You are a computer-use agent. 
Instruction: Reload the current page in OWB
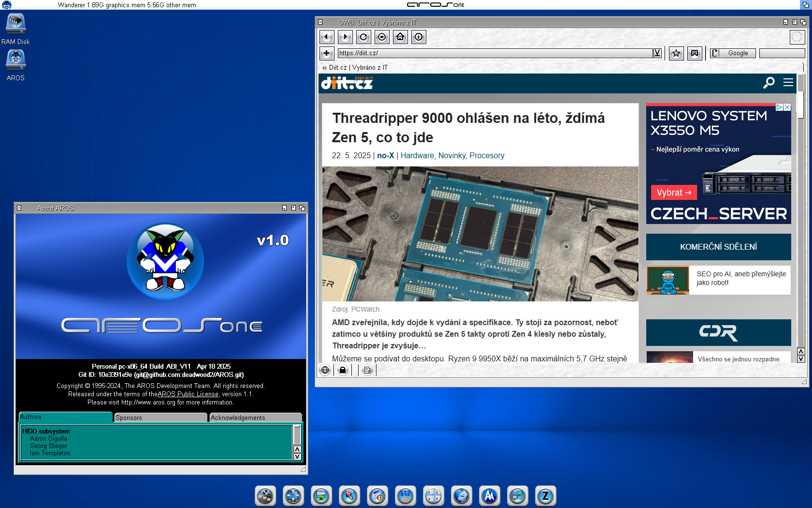tap(363, 37)
